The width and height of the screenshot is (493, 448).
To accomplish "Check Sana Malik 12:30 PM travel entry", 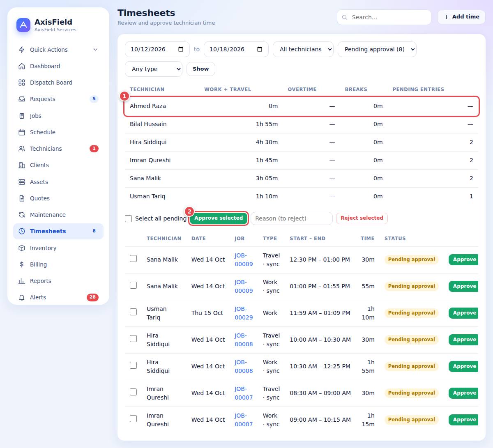I will (133, 259).
